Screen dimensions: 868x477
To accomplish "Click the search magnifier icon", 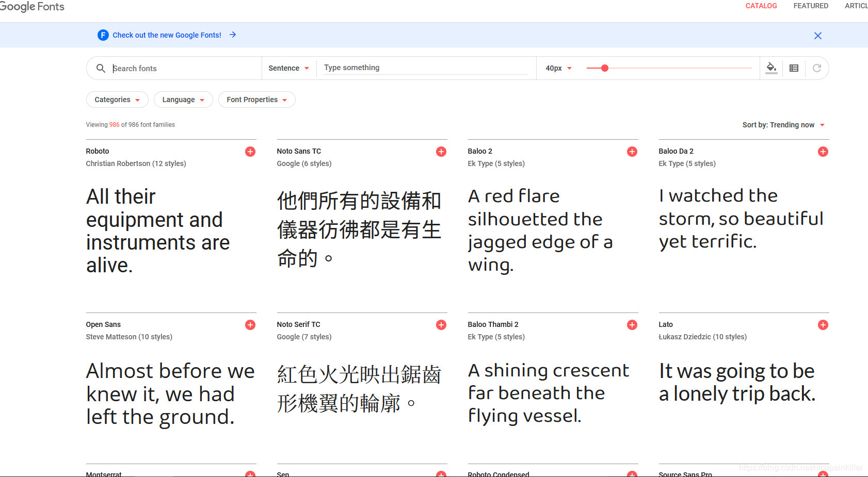I will 101,68.
